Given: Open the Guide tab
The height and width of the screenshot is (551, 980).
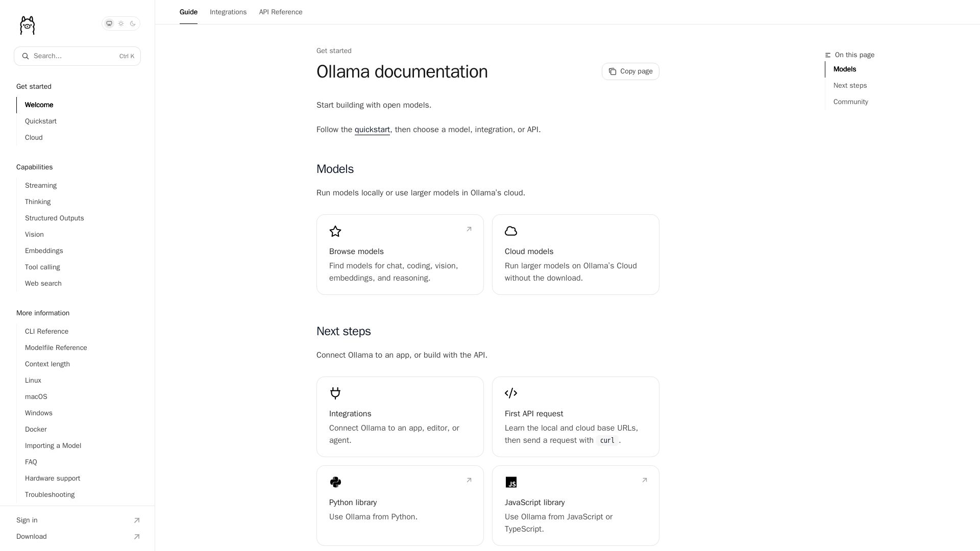Looking at the screenshot, I should coord(188,12).
